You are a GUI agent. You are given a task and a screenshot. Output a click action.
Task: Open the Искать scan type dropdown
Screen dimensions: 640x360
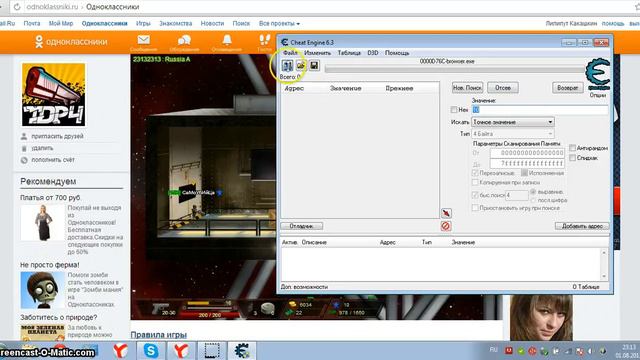[x=513, y=122]
